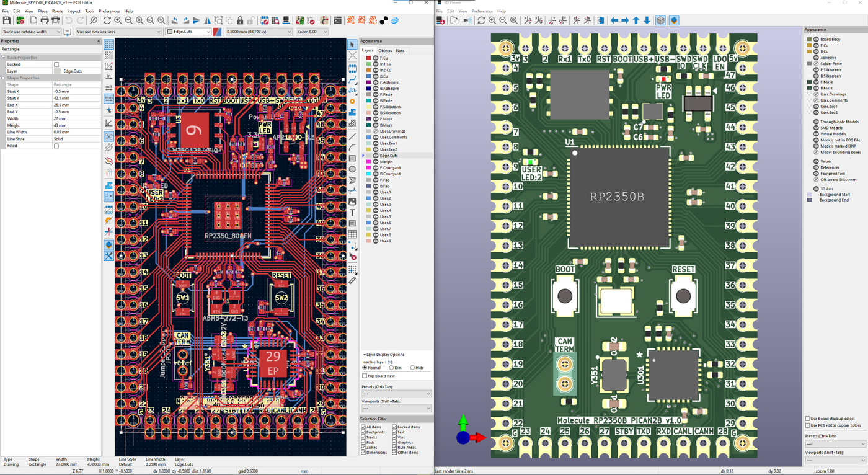Open the Route menu in PCB Editor
The height and width of the screenshot is (475, 868).
pyautogui.click(x=57, y=11)
